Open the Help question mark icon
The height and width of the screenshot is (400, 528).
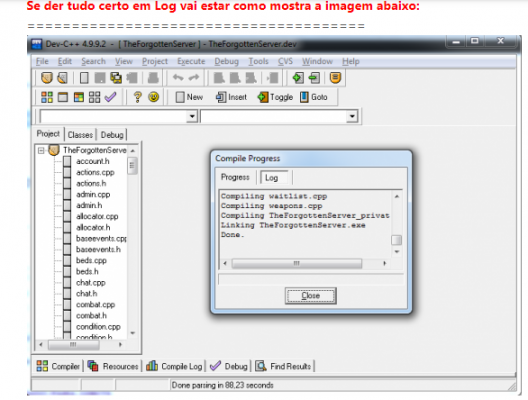click(137, 97)
